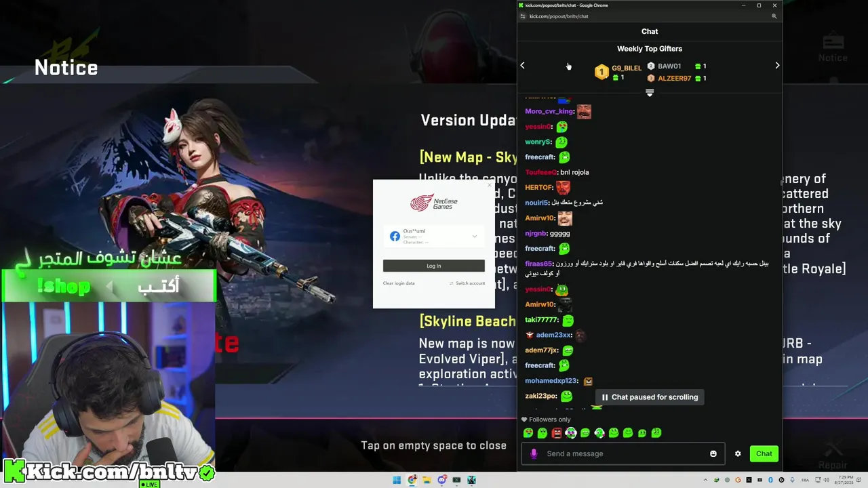Open mohamedxp123's chat profile
868x488 pixels.
(x=551, y=381)
